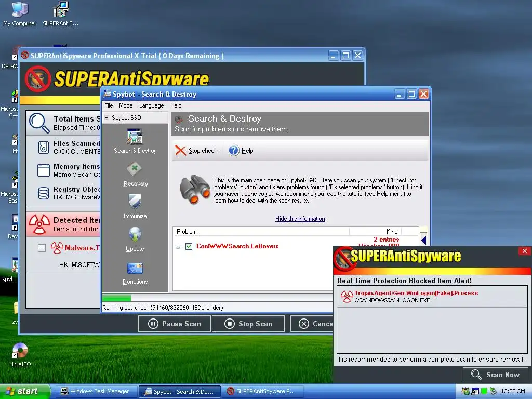Click the binoculars icon in Spybot
The height and width of the screenshot is (399, 532).
point(194,190)
